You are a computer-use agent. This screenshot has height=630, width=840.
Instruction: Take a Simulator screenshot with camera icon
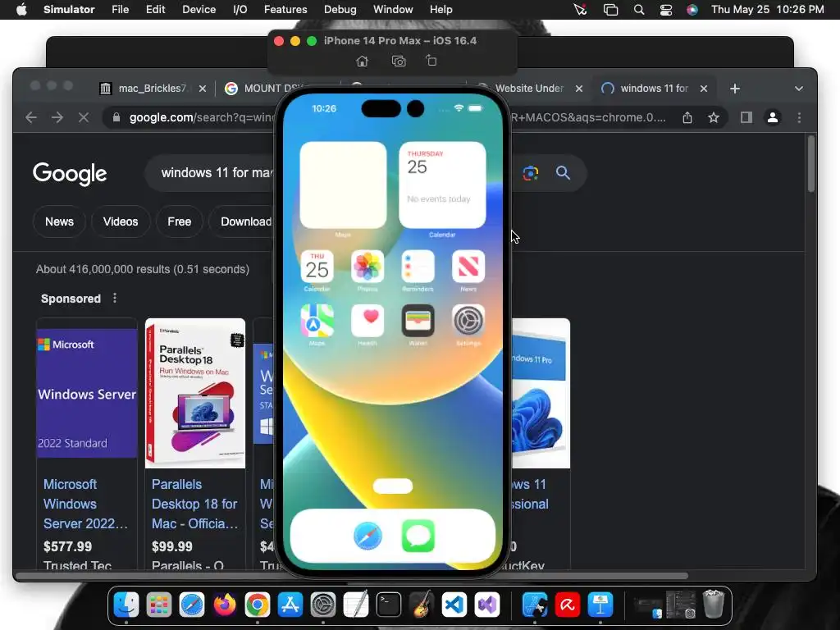point(399,61)
